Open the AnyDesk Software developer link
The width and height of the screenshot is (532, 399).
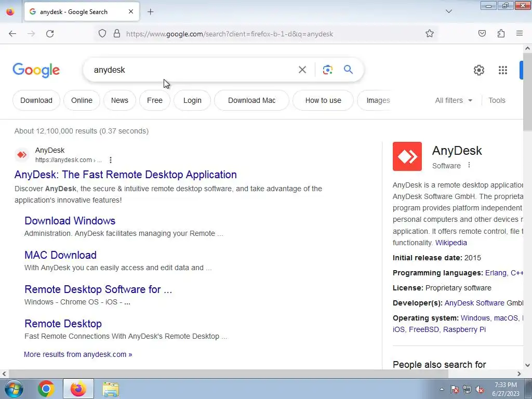474,303
